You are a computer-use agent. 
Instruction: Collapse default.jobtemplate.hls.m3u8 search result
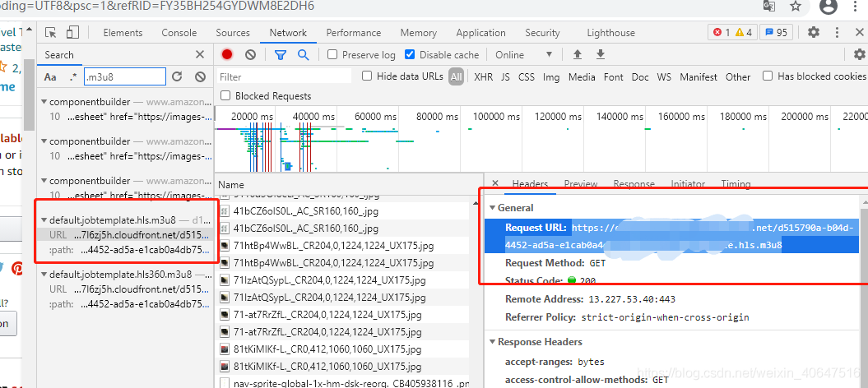tap(44, 219)
